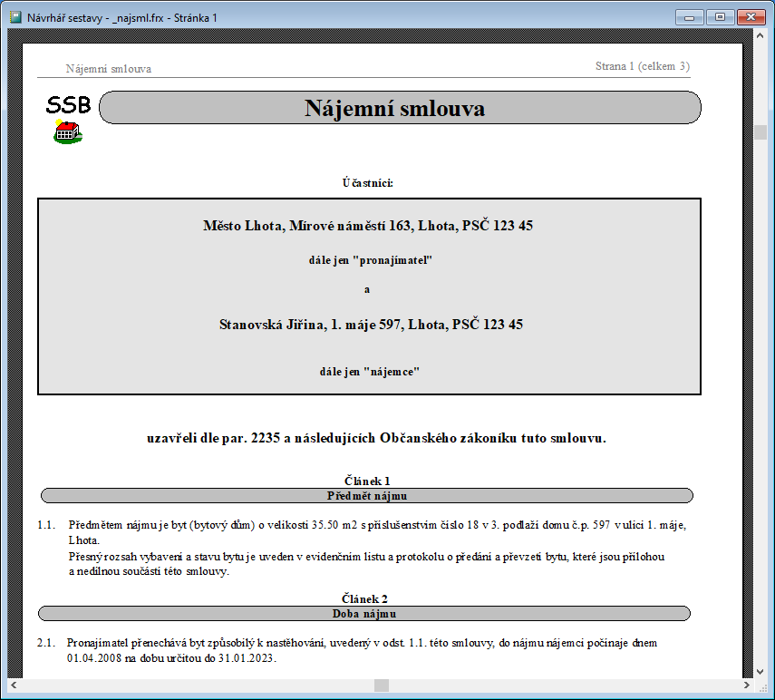This screenshot has width=775, height=700.
Task: Maximize the report preview window
Action: 720,16
